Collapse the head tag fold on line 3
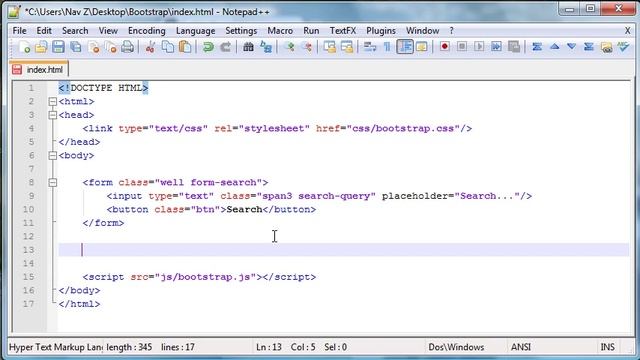640x360 pixels. [x=53, y=115]
